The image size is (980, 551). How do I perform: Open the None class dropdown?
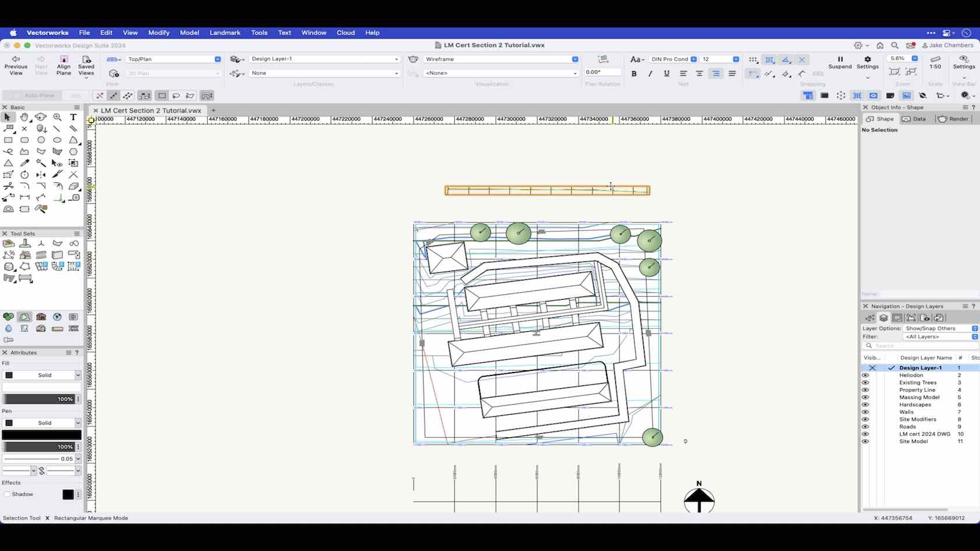tap(325, 73)
